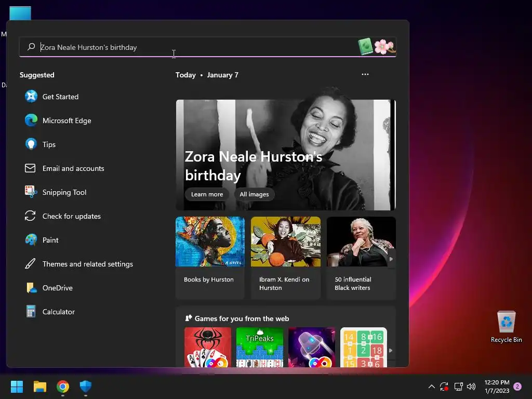Open Windows Security shield on the taskbar
This screenshot has height=399, width=532.
(86, 387)
